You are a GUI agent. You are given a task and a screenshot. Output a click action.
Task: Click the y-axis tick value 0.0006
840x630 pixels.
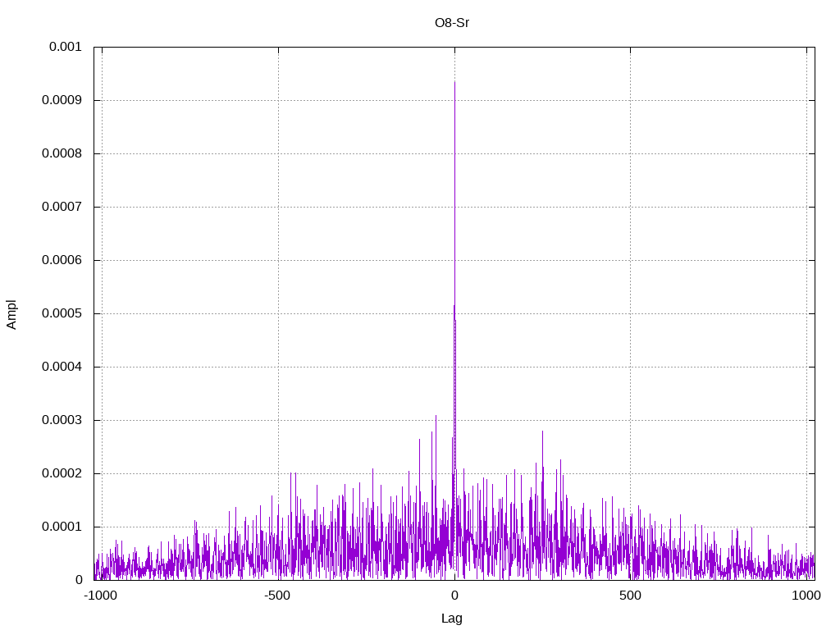[x=62, y=260]
